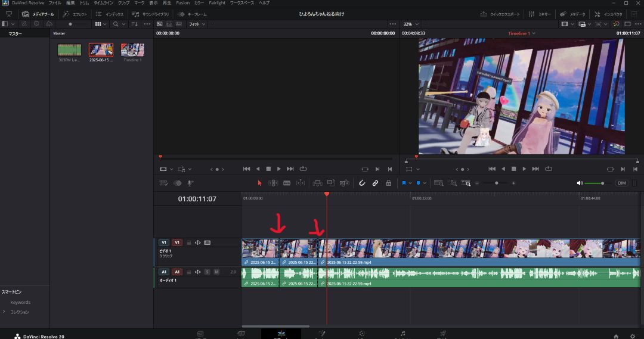The image size is (644, 339).
Task: Open the インスペクタ panel button
Action: (609, 14)
